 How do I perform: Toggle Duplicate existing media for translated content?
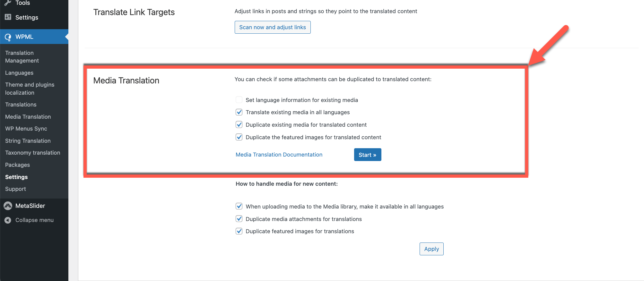[239, 124]
